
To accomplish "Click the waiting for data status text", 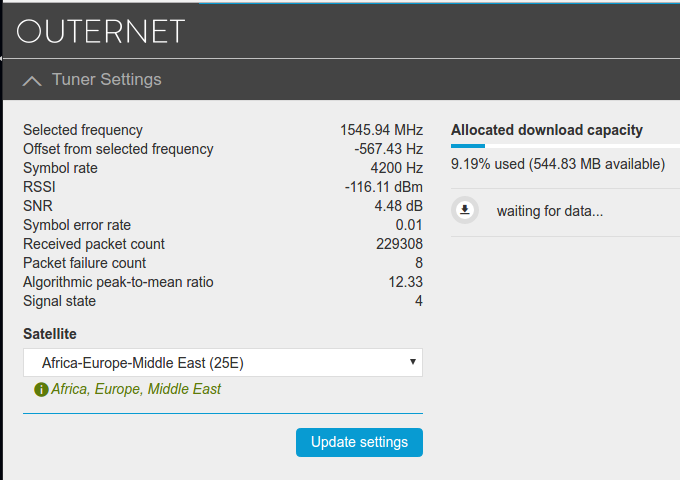I will pyautogui.click(x=549, y=211).
